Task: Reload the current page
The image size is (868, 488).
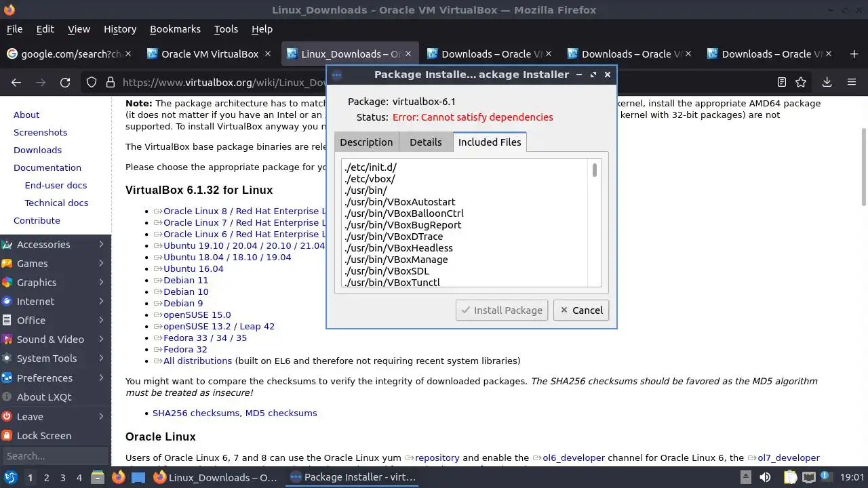Action: coord(65,82)
